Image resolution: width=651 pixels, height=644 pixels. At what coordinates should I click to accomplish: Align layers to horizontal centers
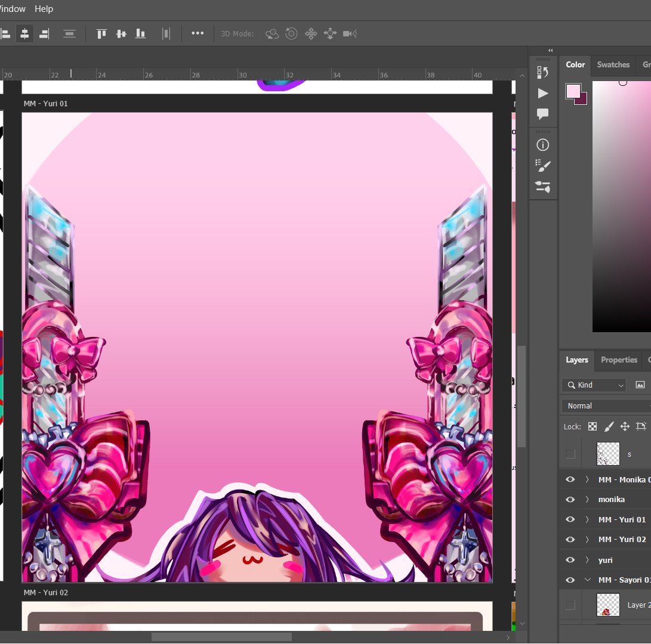(x=24, y=33)
